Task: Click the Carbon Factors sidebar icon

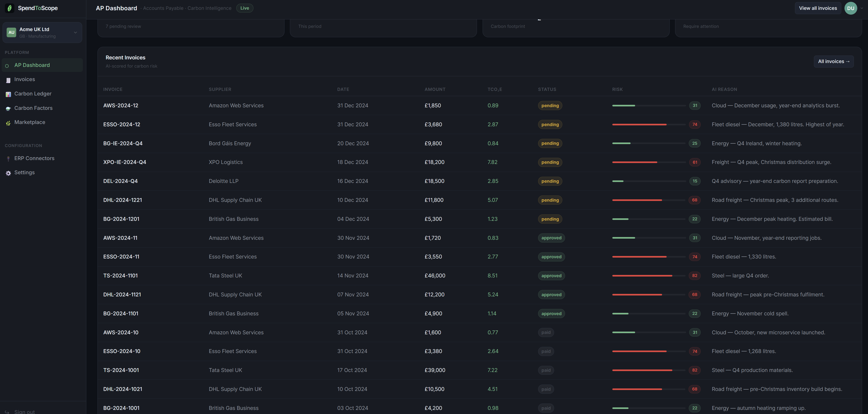Action: pyautogui.click(x=8, y=108)
